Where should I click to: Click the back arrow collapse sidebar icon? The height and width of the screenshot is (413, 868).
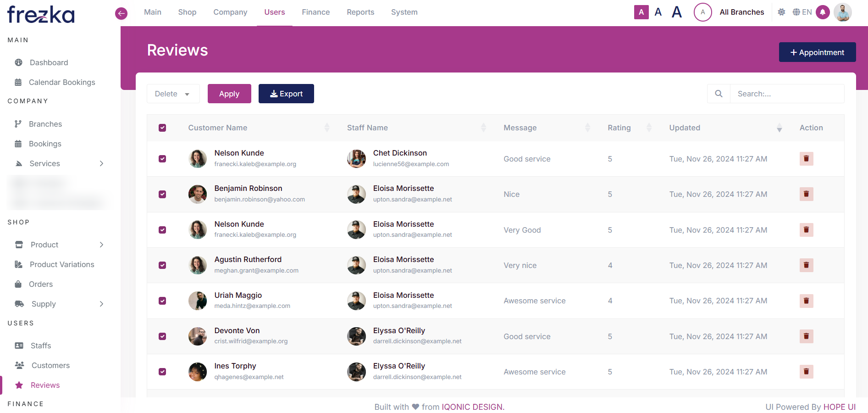coord(121,13)
